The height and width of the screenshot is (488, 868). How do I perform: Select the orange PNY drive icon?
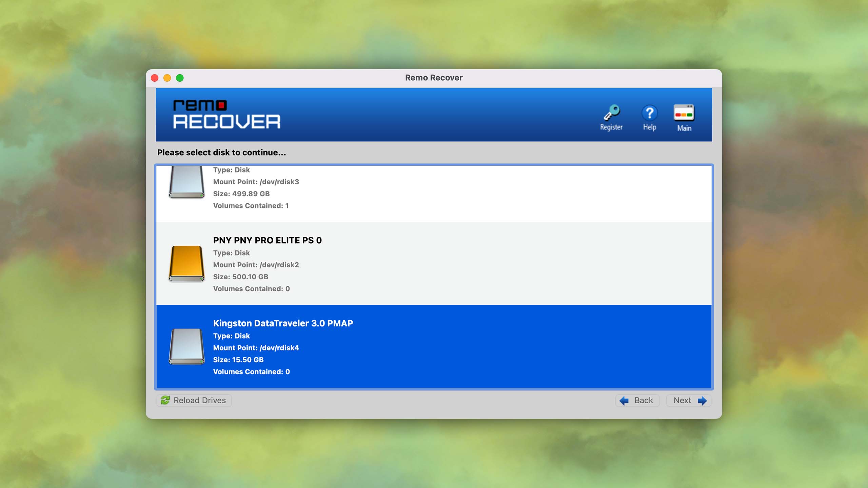pos(186,264)
